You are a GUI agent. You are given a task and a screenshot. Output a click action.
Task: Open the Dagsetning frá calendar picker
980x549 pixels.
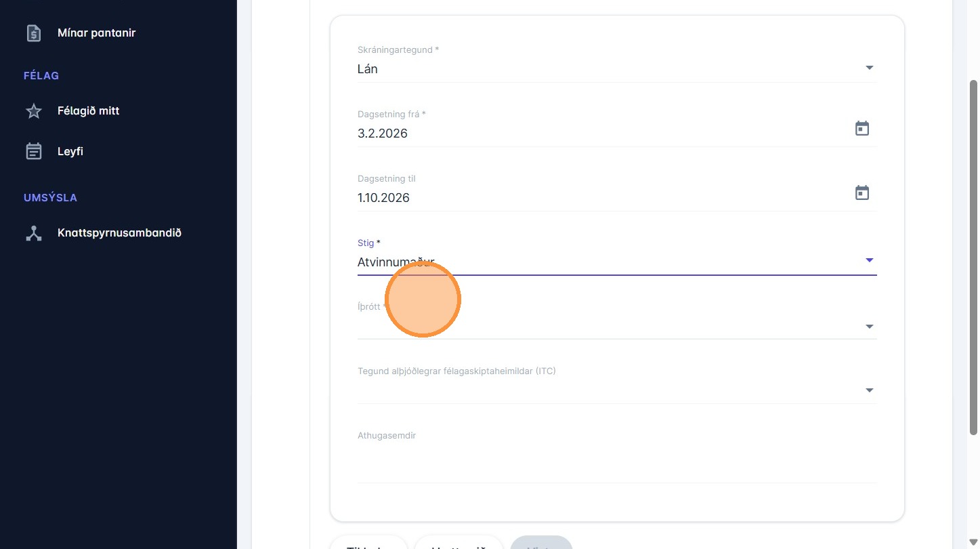coord(861,128)
